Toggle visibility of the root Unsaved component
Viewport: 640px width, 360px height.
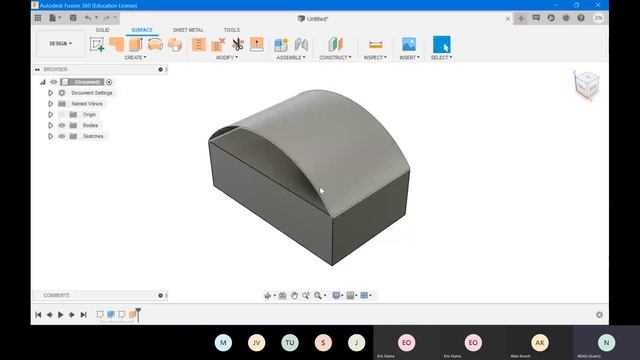click(53, 82)
